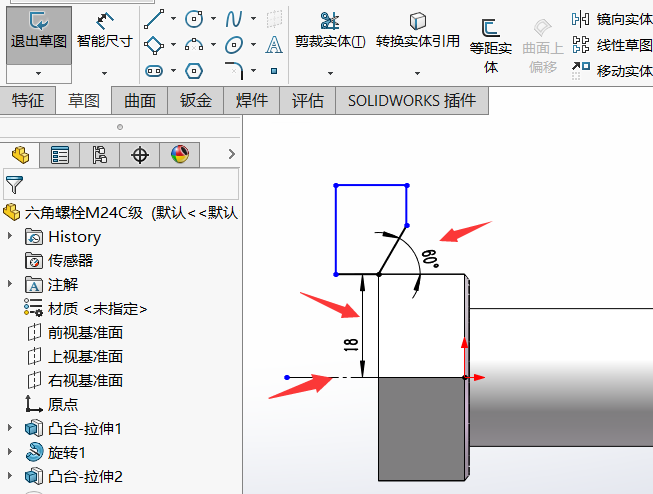Select the 传感器 sensors folder
This screenshot has height=494, width=653.
click(59, 261)
